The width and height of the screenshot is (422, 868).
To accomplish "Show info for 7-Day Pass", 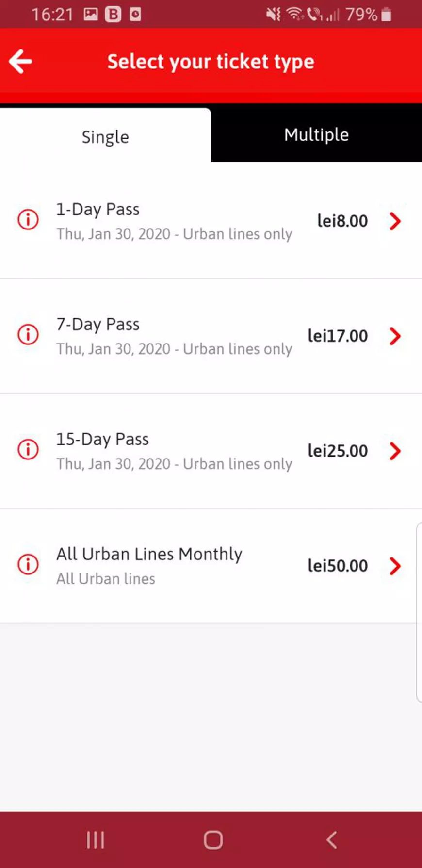I will 28,335.
